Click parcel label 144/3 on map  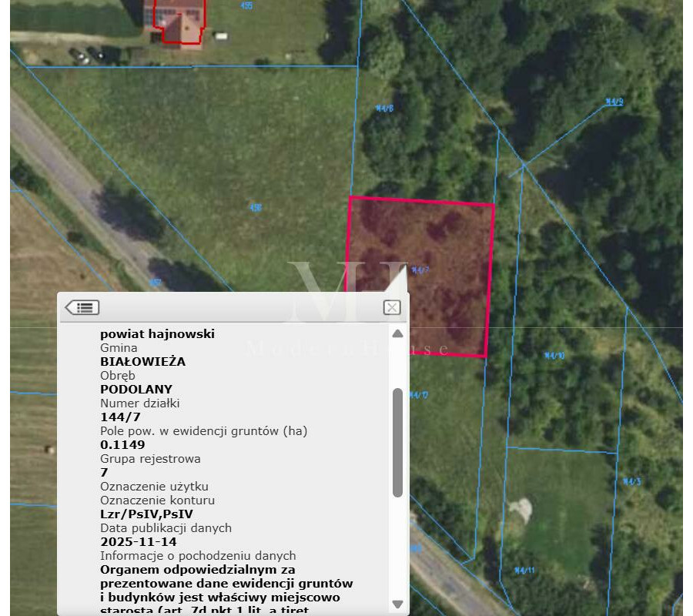[x=631, y=481]
